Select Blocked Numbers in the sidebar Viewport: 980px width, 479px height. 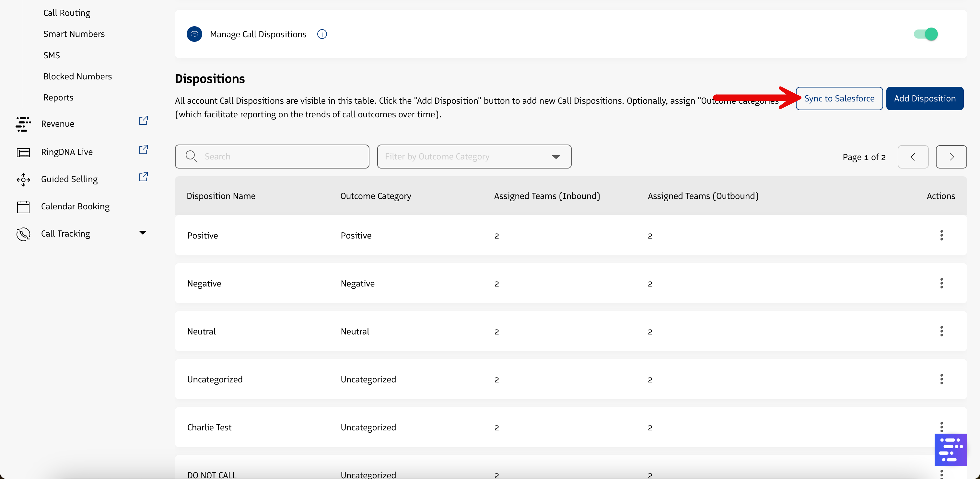pyautogui.click(x=77, y=76)
